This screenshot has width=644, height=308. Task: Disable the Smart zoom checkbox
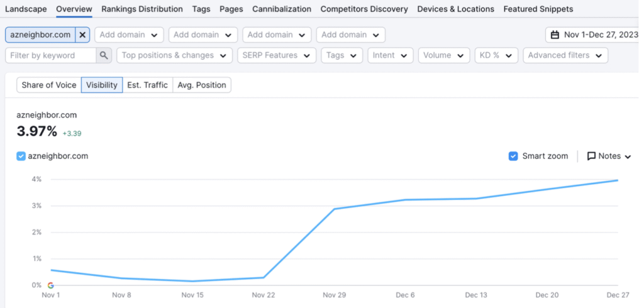513,156
